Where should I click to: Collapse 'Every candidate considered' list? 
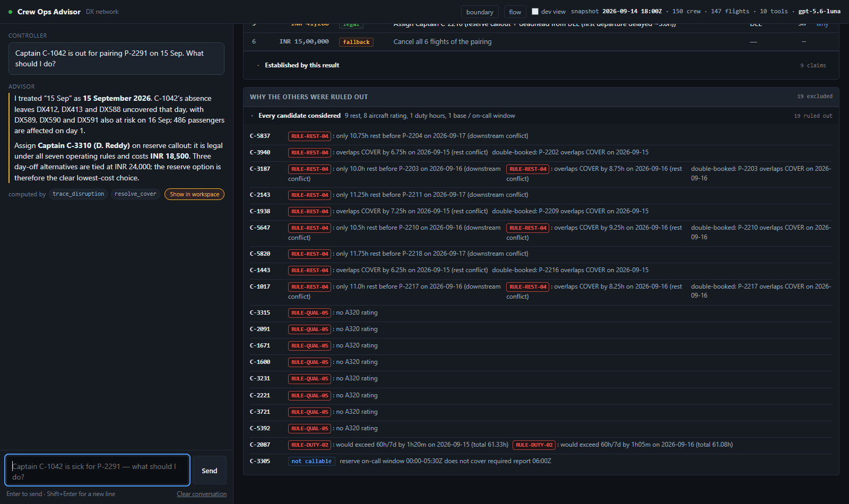pyautogui.click(x=299, y=116)
